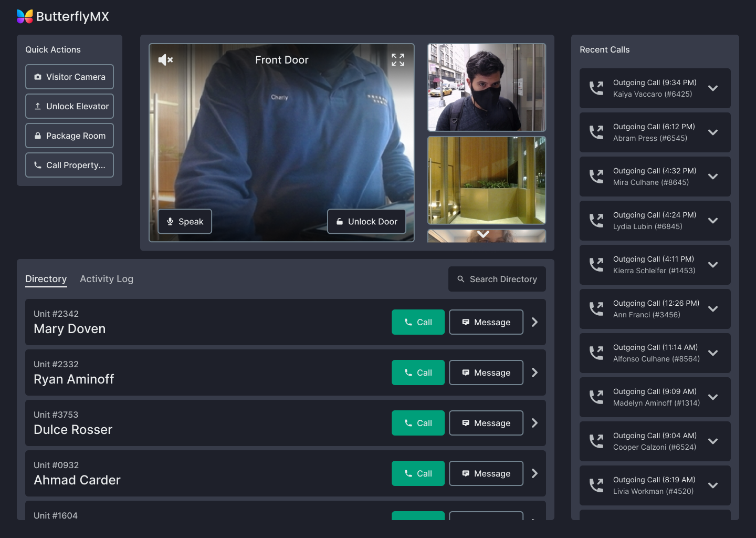
Task: Expand the Ann Franci call details
Action: point(713,309)
